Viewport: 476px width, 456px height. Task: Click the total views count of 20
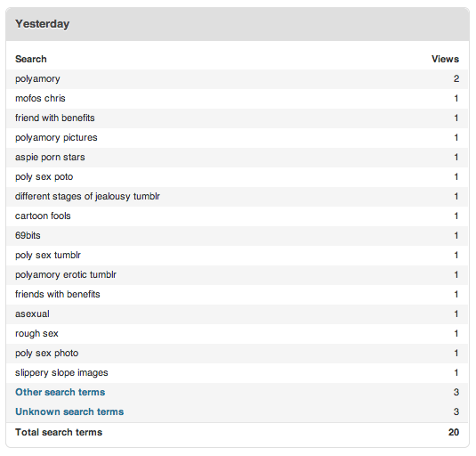click(x=454, y=432)
